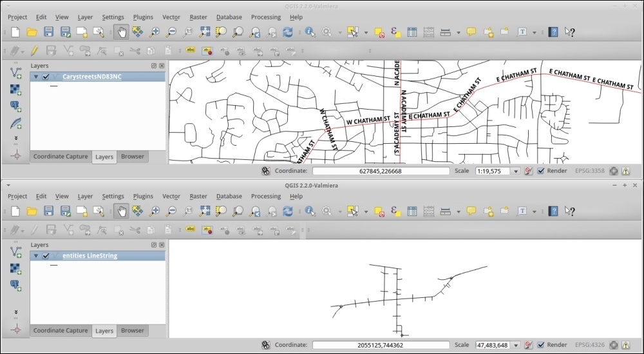Switch to Coordinate Capture tab in top window

tap(61, 157)
